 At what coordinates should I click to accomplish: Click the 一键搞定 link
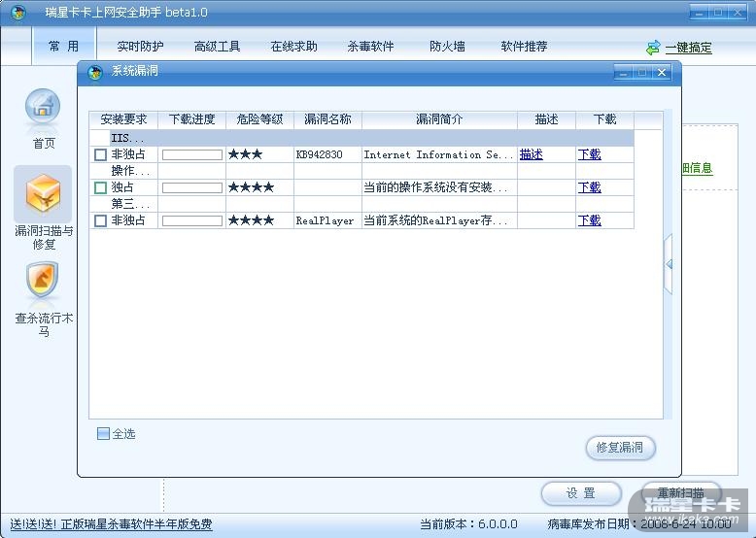click(689, 48)
